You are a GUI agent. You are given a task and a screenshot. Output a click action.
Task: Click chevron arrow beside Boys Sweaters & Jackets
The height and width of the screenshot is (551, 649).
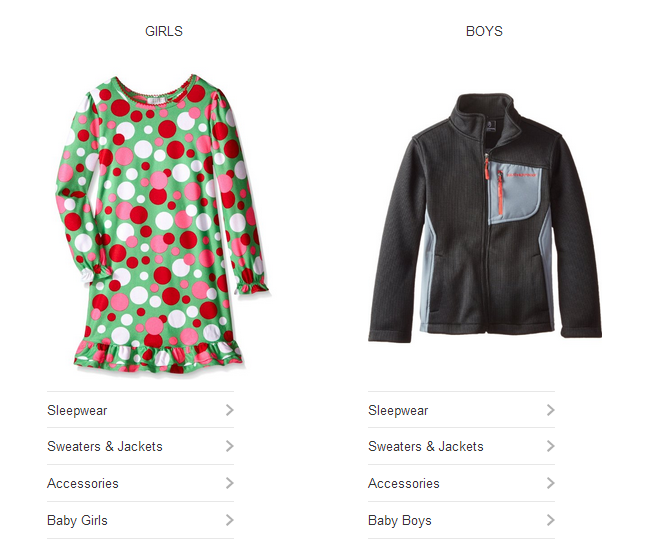550,446
